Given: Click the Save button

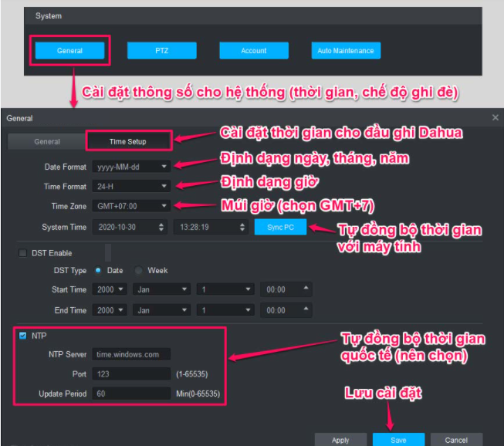Looking at the screenshot, I should [399, 439].
